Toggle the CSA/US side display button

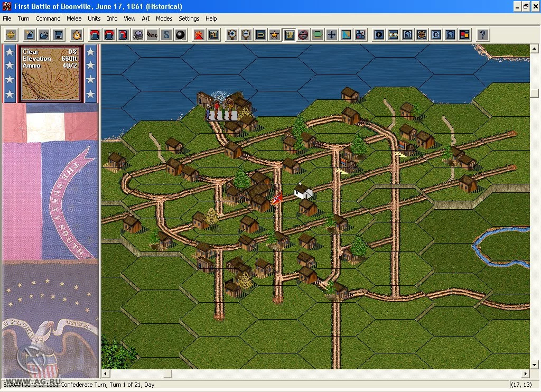289,35
